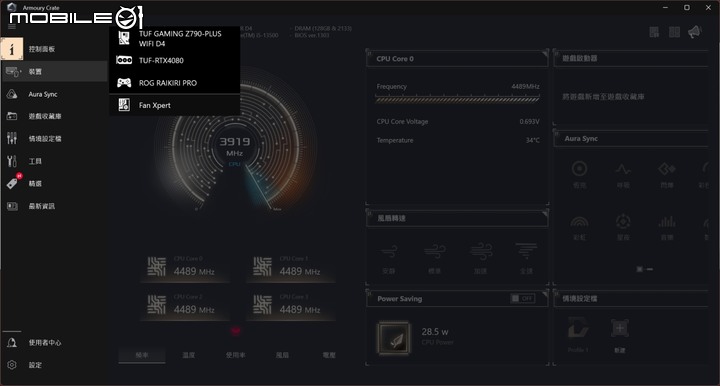Image resolution: width=720 pixels, height=386 pixels.
Task: Minimize the Armoury Crate window
Action: [x=665, y=7]
